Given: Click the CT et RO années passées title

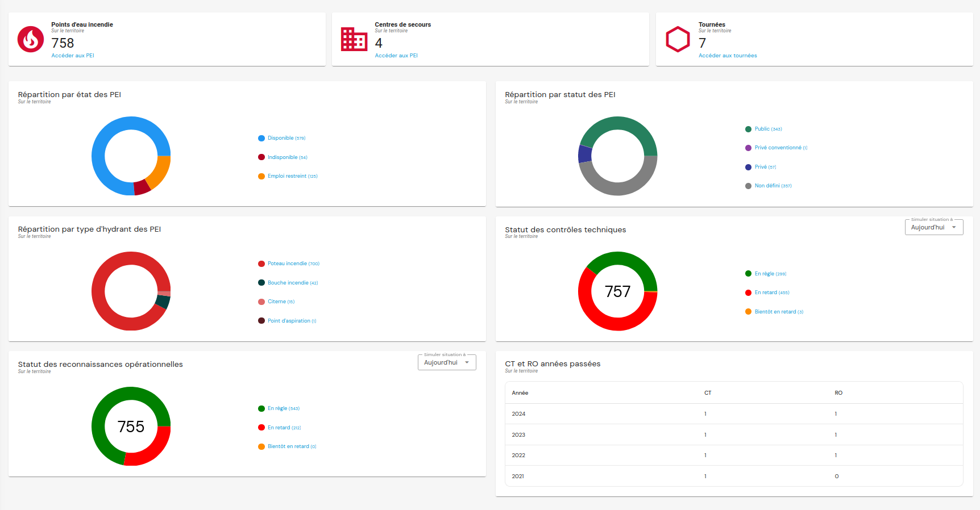Looking at the screenshot, I should 553,364.
